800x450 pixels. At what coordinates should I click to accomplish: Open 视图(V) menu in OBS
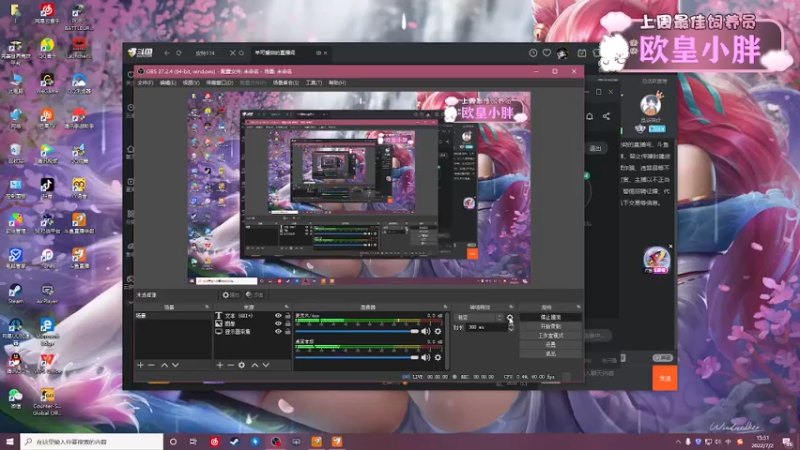tap(191, 83)
